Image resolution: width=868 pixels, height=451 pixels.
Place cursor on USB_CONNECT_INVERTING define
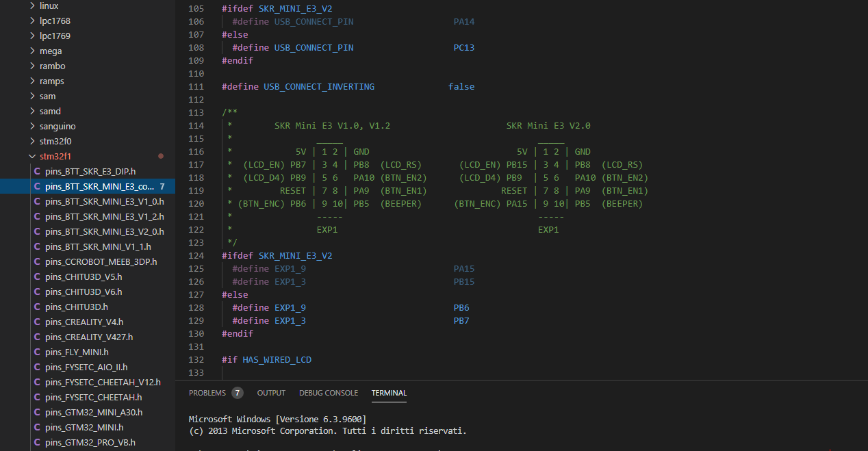[x=318, y=87]
